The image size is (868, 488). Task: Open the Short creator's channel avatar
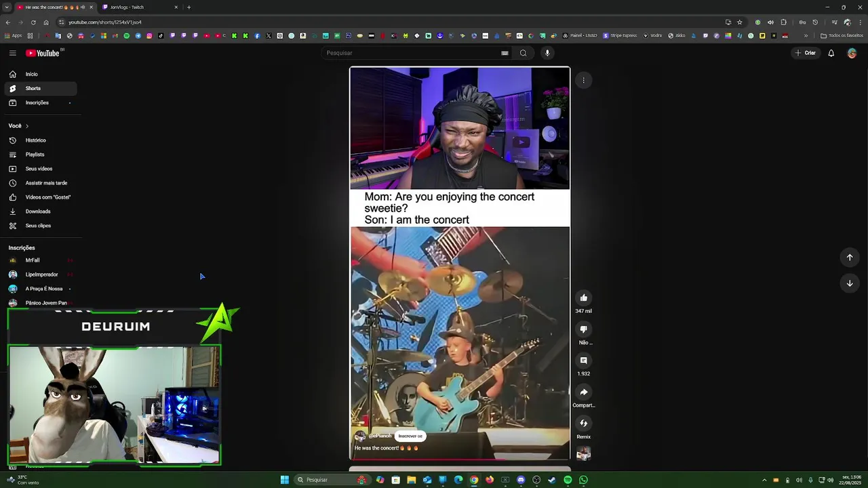point(360,436)
